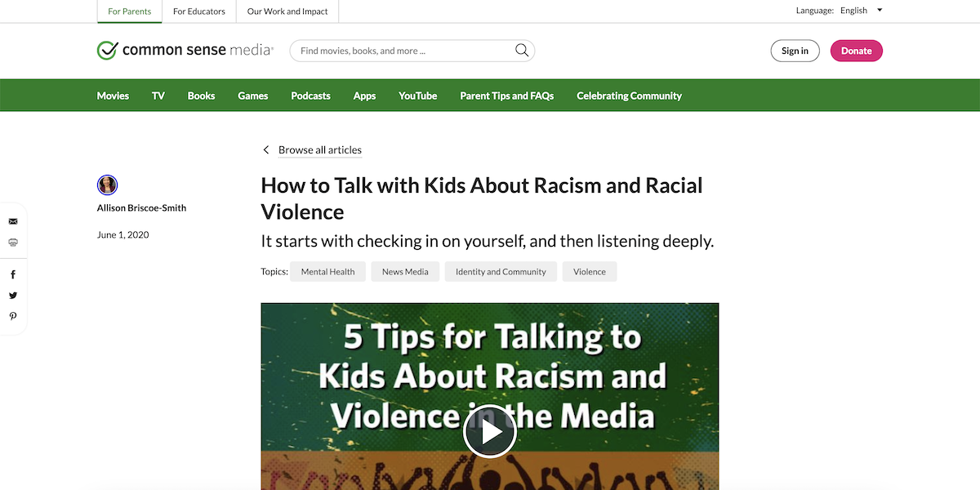Open Allison Briscoe-Smith's author avatar

107,185
